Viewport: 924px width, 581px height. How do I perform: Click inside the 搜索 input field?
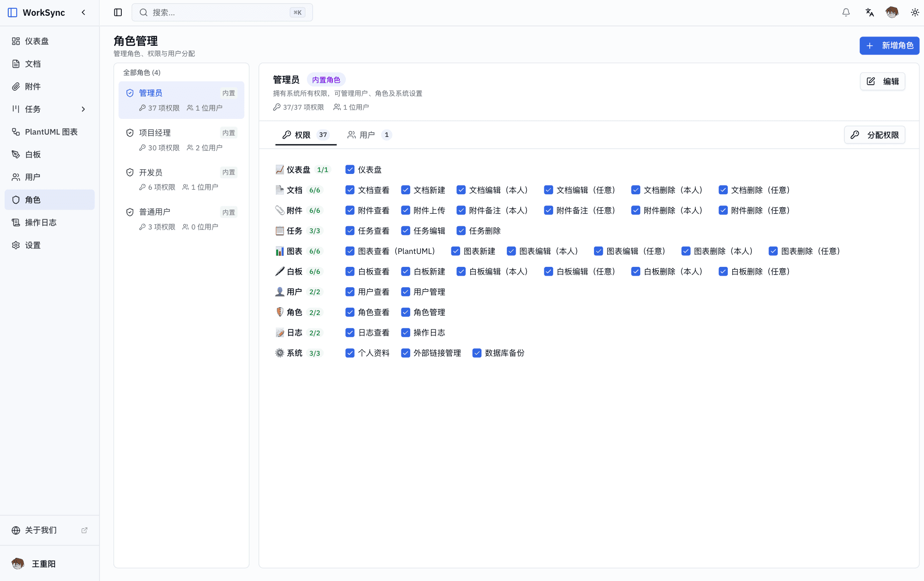222,12
